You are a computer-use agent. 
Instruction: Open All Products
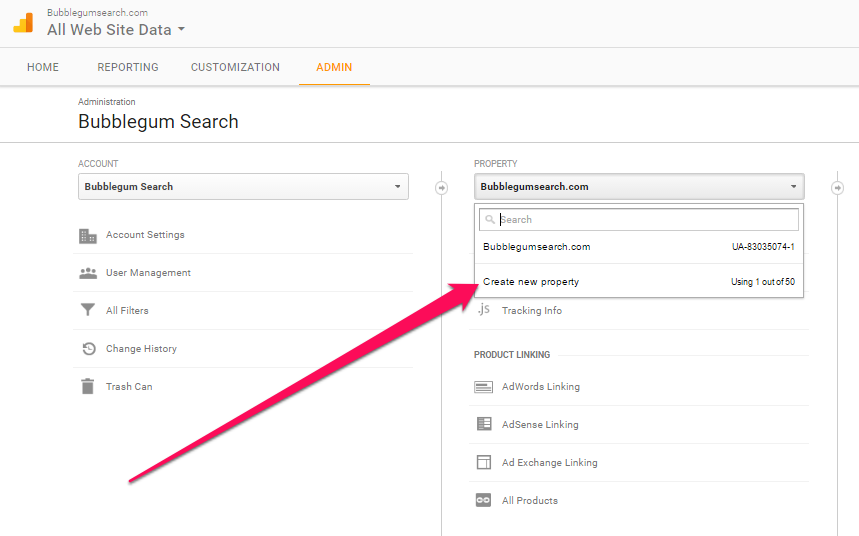tap(530, 500)
